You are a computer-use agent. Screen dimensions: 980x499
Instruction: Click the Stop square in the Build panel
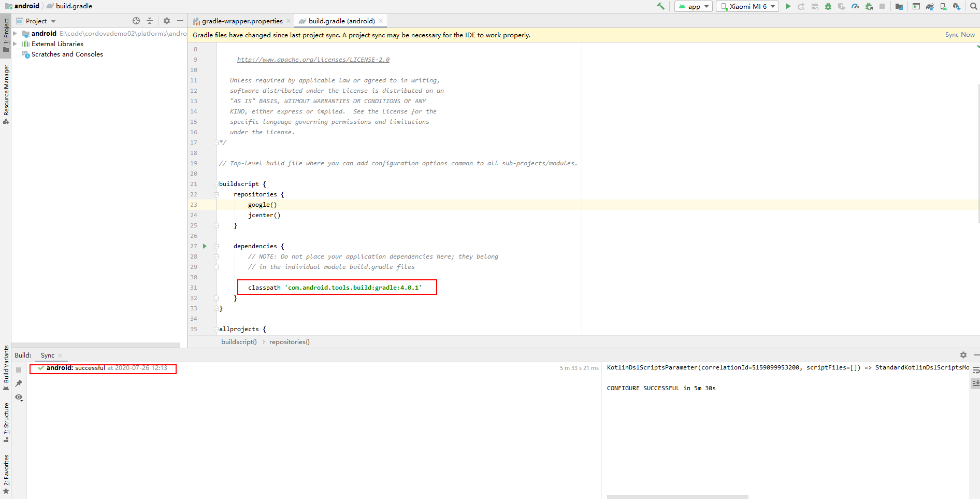click(x=19, y=370)
